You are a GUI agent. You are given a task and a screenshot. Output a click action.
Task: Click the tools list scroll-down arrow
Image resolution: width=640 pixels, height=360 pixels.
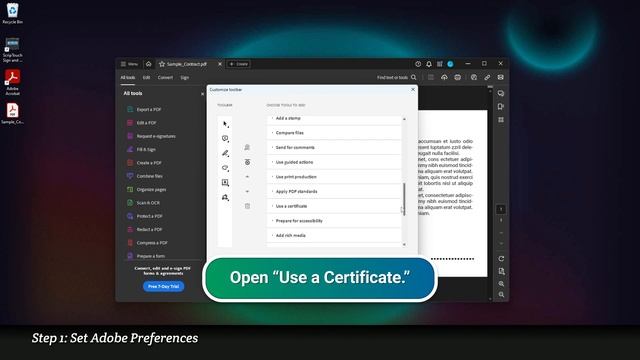tap(404, 244)
